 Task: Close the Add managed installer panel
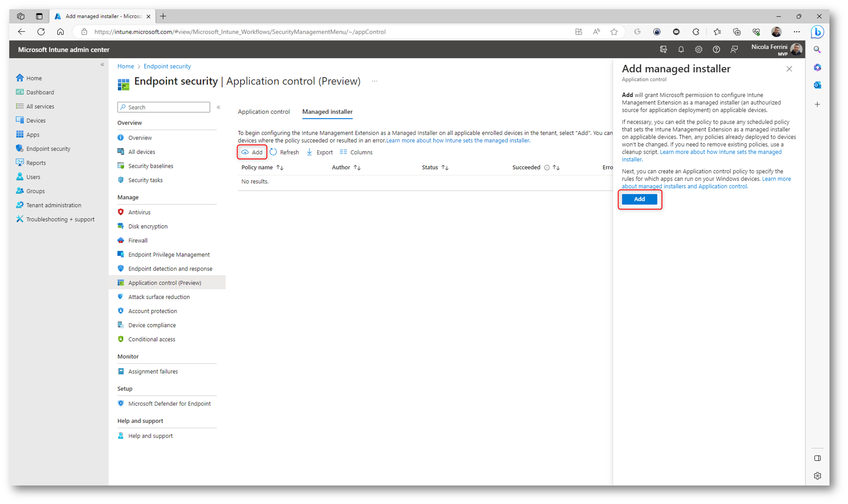(789, 69)
